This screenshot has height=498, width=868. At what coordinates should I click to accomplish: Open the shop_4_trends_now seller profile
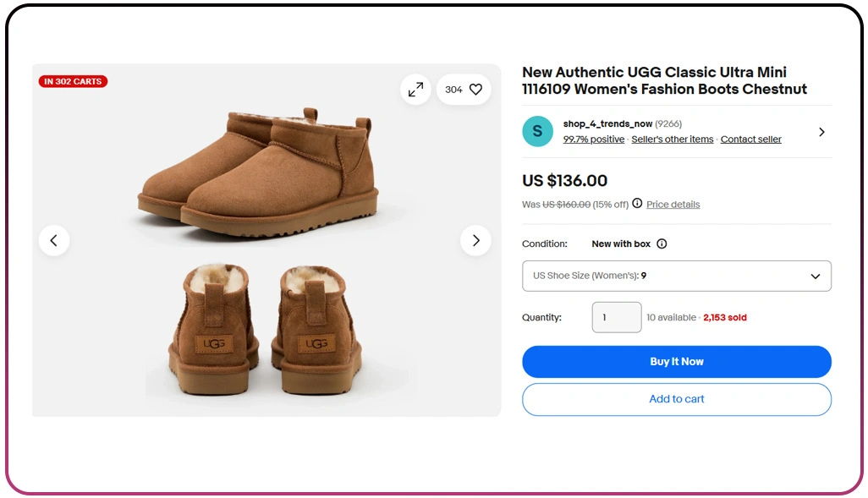pyautogui.click(x=608, y=124)
